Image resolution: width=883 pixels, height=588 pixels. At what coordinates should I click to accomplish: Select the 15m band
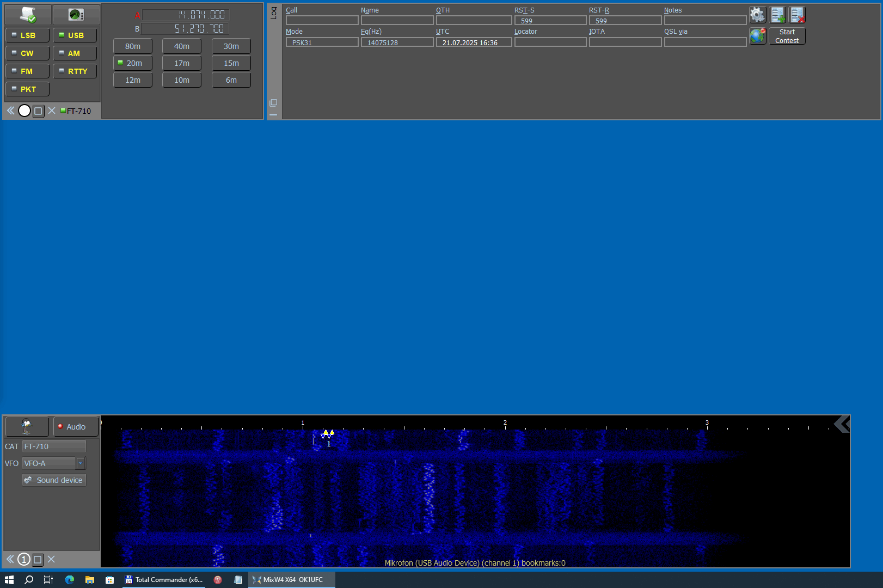(231, 63)
